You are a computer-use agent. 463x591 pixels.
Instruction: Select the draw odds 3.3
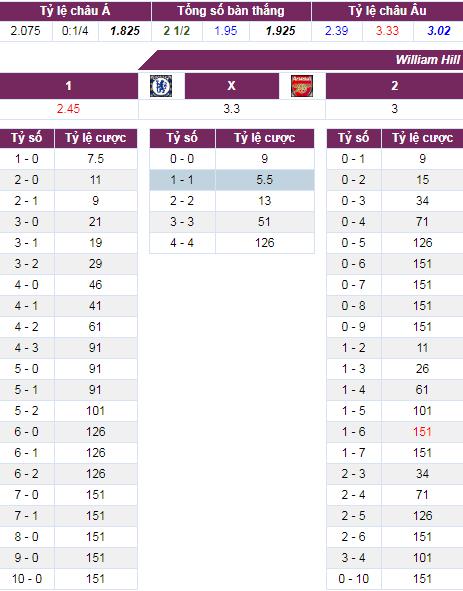point(232,109)
